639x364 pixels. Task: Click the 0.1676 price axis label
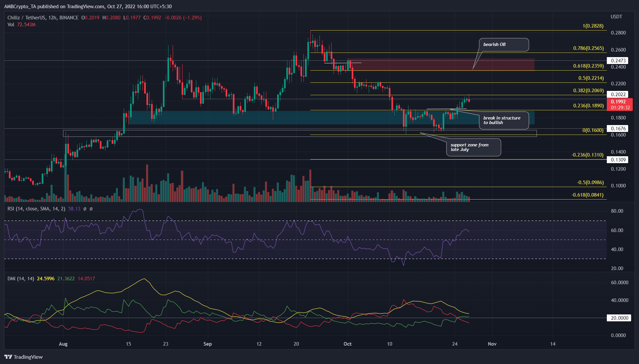pyautogui.click(x=618, y=129)
